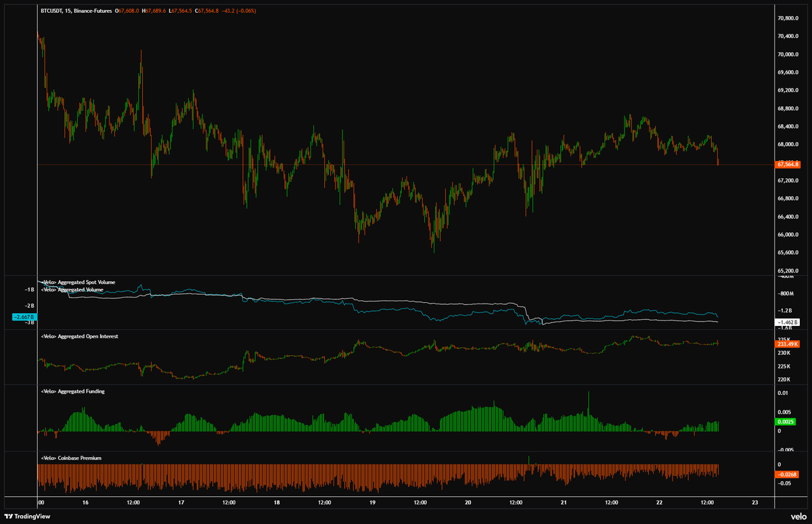Click the −1B left scale label
812x524 pixels.
(x=29, y=289)
